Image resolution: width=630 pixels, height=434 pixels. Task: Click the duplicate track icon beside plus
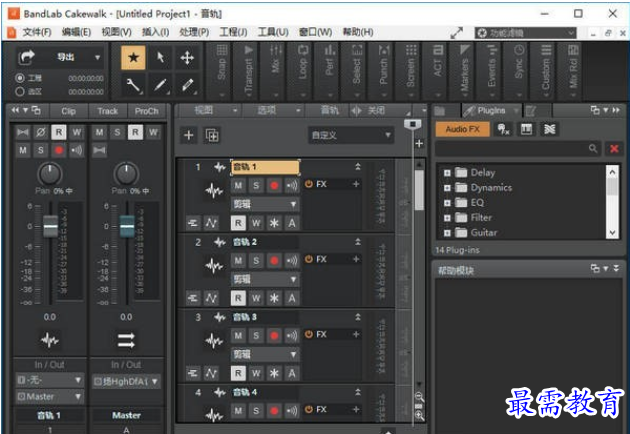pyautogui.click(x=212, y=135)
